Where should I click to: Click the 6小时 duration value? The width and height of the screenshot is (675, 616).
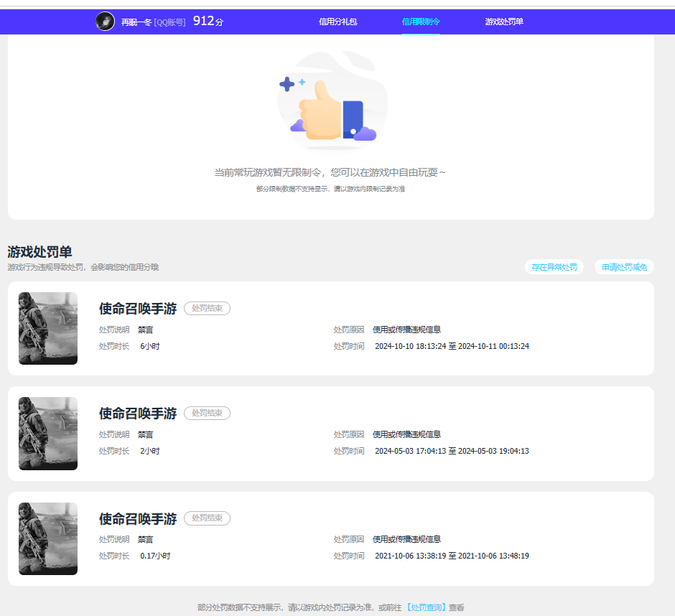[150, 346]
